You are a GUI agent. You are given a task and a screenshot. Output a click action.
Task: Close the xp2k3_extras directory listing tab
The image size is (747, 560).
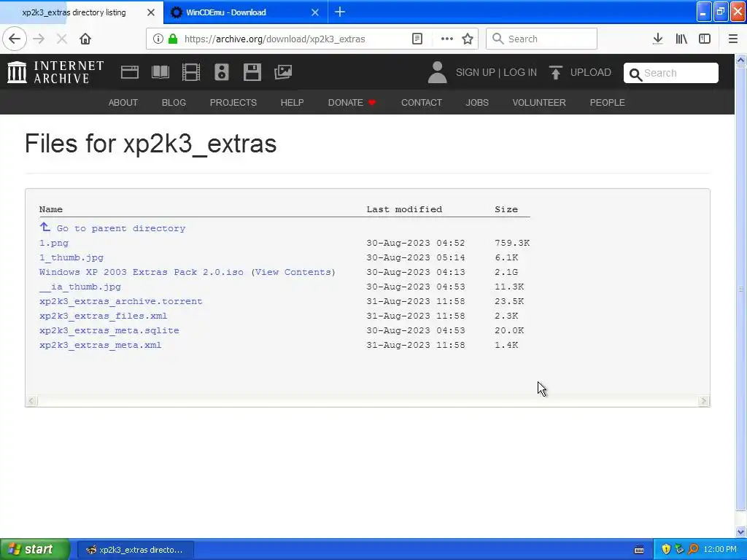coord(151,12)
